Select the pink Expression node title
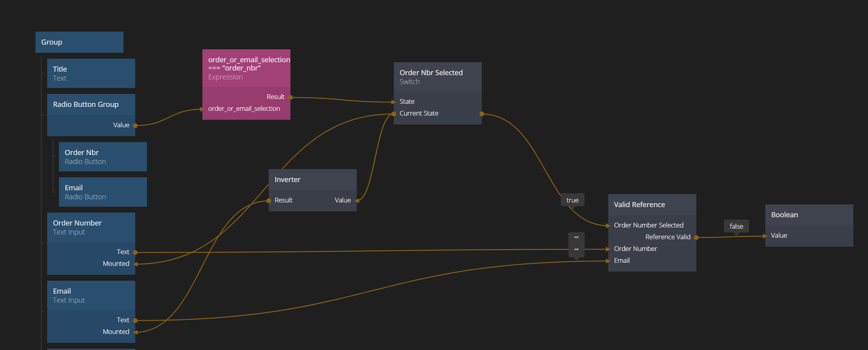Image resolution: width=868 pixels, height=350 pixels. point(246,68)
